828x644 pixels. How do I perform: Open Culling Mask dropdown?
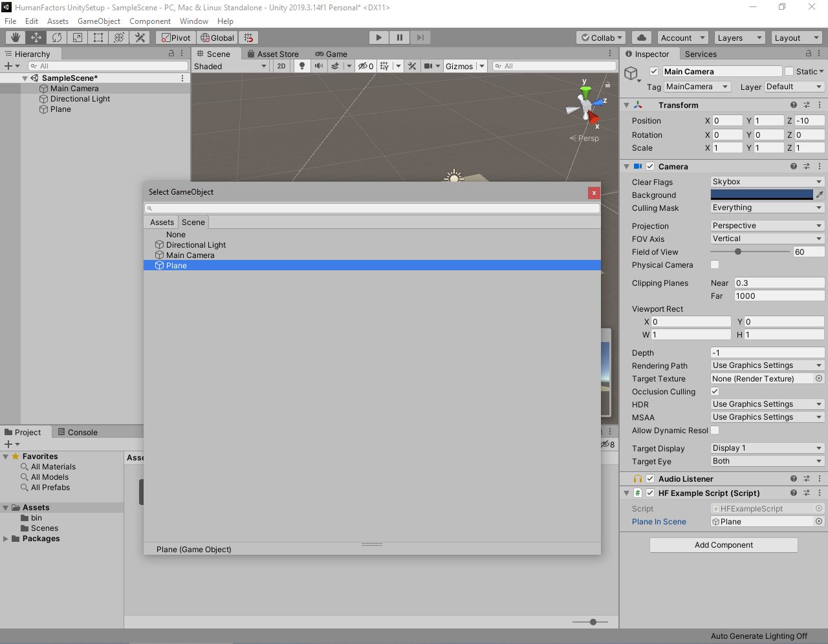(767, 208)
